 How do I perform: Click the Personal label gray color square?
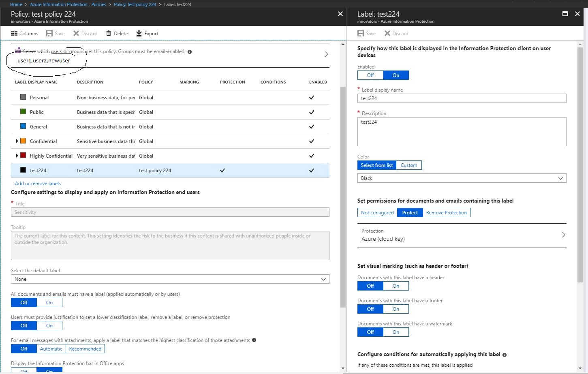tap(23, 97)
